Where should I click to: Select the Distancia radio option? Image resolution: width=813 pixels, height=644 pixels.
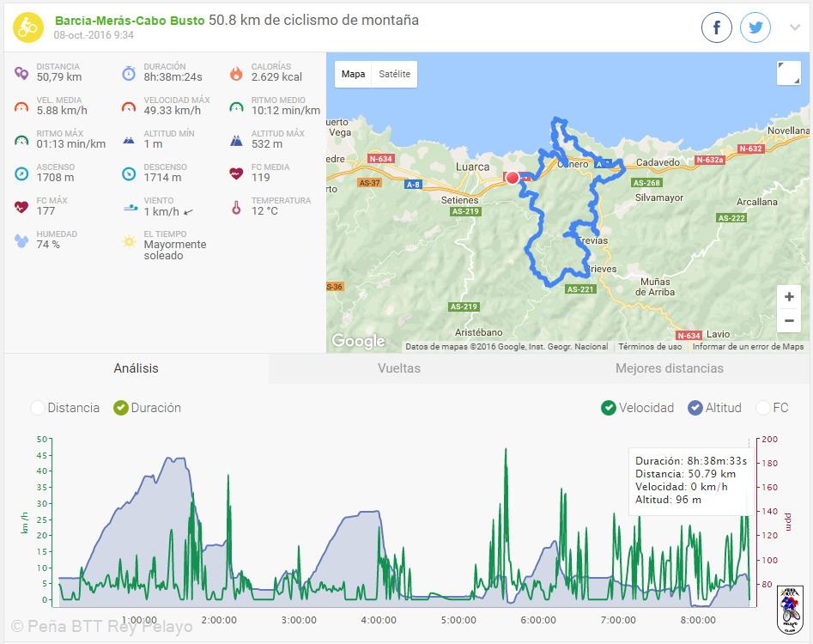pyautogui.click(x=38, y=408)
